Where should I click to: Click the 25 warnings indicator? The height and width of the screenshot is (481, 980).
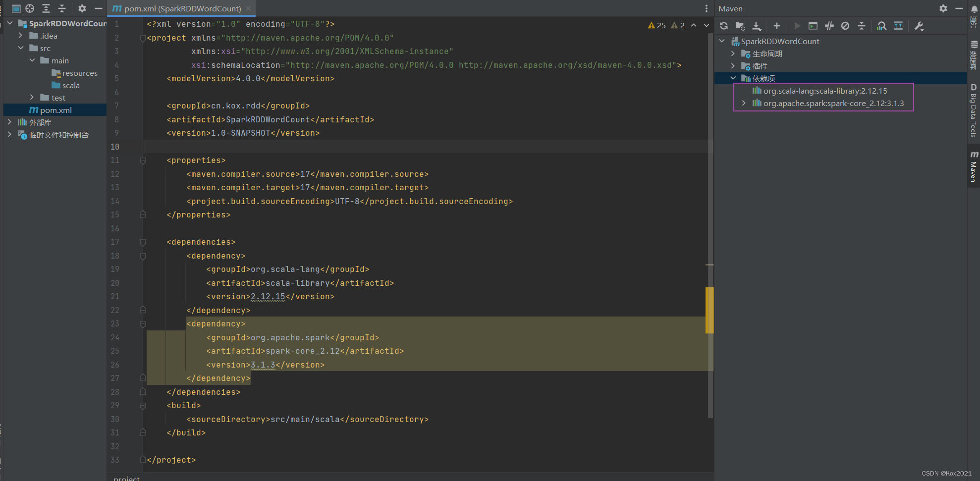coord(657,25)
